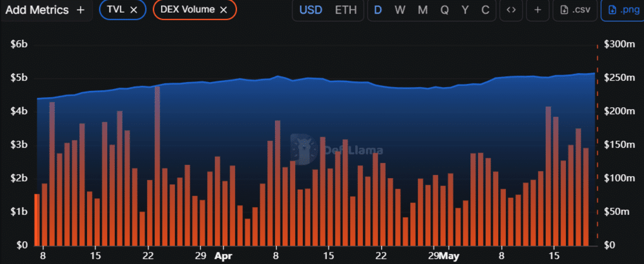Remove the TVL metric via its X
The image size is (644, 264).
pyautogui.click(x=134, y=10)
